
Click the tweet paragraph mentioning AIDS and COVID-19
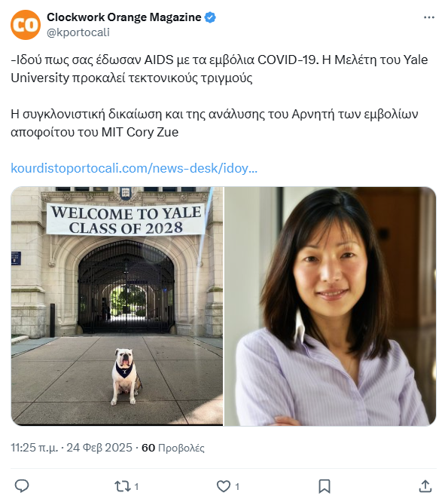pos(219,69)
